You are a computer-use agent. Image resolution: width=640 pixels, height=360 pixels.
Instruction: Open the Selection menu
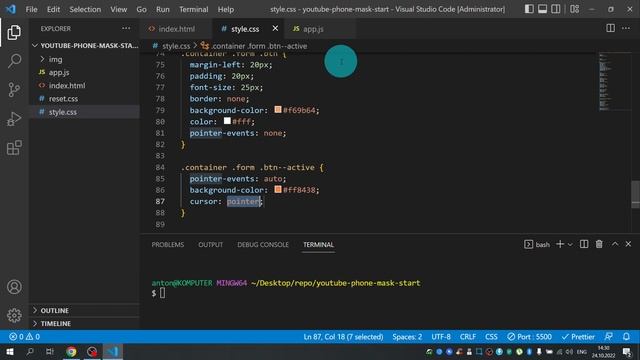85,9
